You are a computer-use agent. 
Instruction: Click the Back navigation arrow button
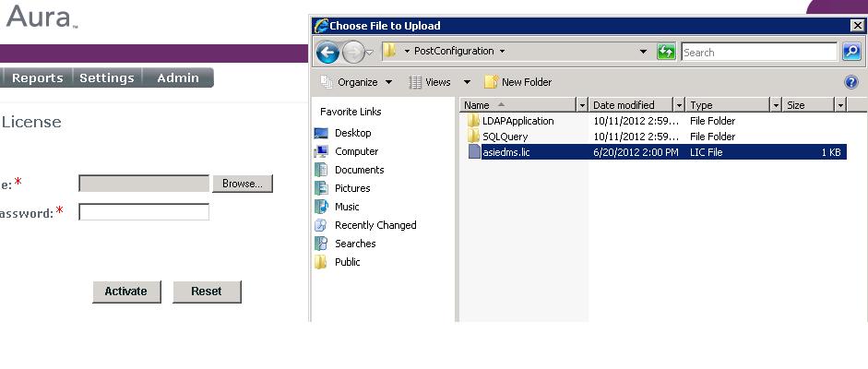(327, 53)
